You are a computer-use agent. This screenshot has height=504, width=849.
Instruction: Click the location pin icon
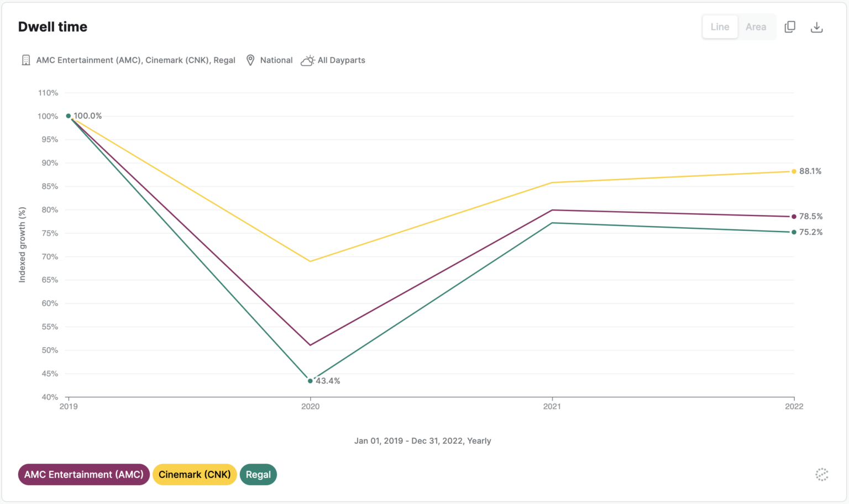click(x=250, y=60)
